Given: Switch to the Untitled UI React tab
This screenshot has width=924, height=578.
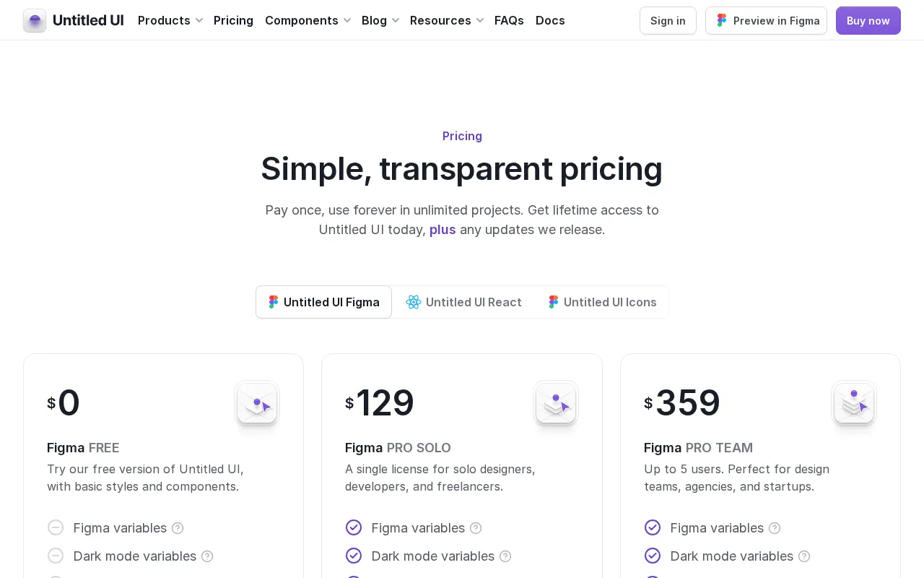Looking at the screenshot, I should 463,302.
